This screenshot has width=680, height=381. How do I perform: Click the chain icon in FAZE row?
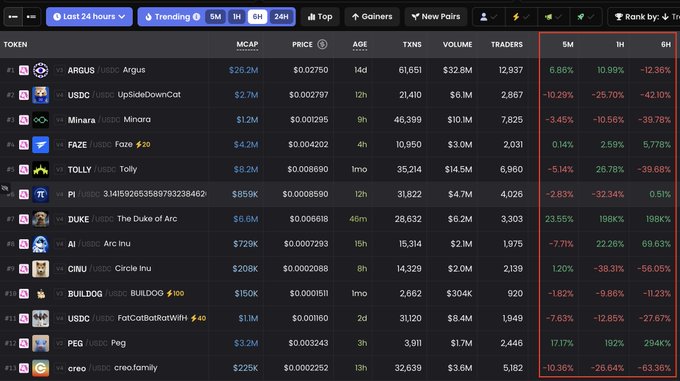click(x=24, y=145)
